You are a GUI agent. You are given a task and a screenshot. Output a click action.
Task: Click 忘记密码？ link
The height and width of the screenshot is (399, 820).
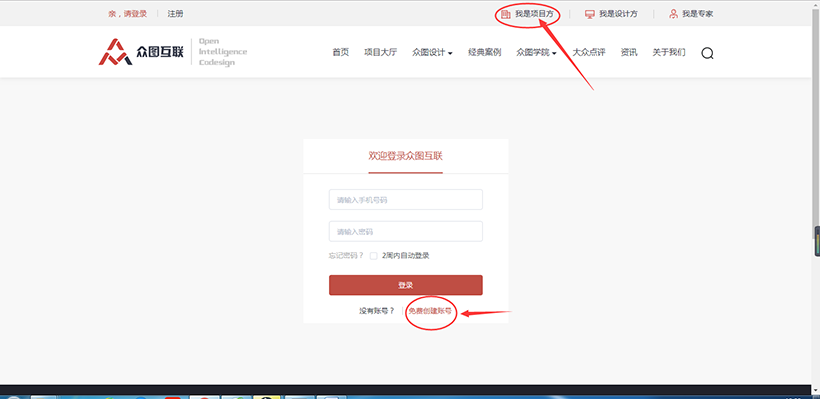[346, 256]
